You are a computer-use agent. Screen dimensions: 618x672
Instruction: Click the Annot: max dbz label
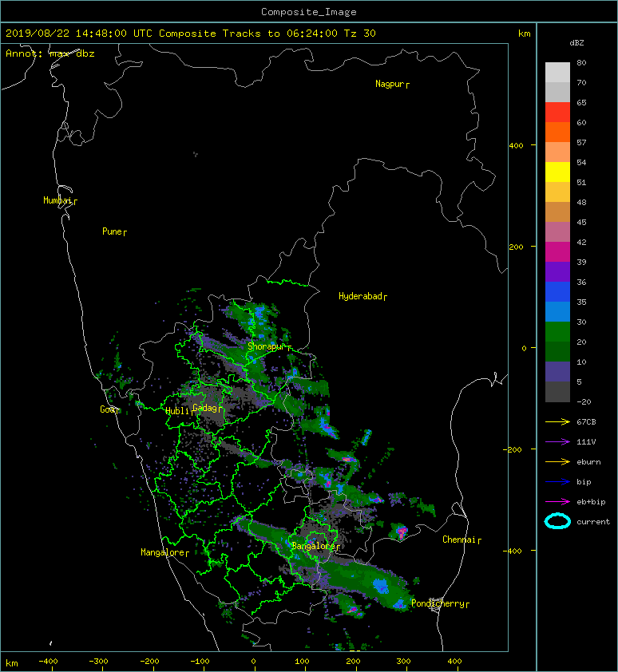(50, 53)
